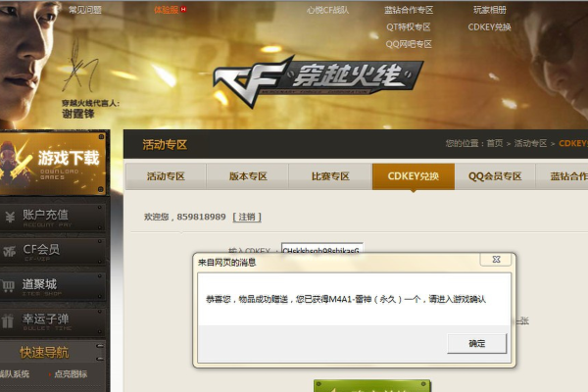Switch to the 比赛专区 tab

(330, 176)
